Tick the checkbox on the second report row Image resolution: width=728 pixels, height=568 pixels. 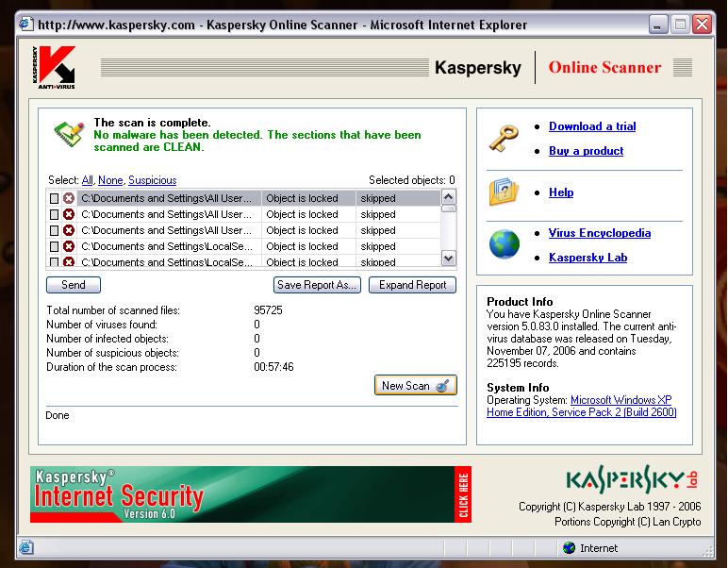pyautogui.click(x=54, y=214)
